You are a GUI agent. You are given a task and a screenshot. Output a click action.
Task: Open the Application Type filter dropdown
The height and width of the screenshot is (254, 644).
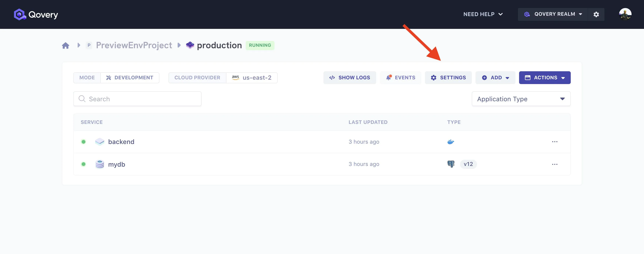521,99
